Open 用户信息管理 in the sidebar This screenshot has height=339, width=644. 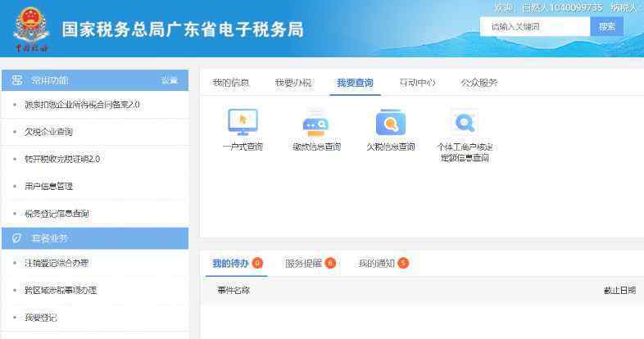tap(48, 186)
